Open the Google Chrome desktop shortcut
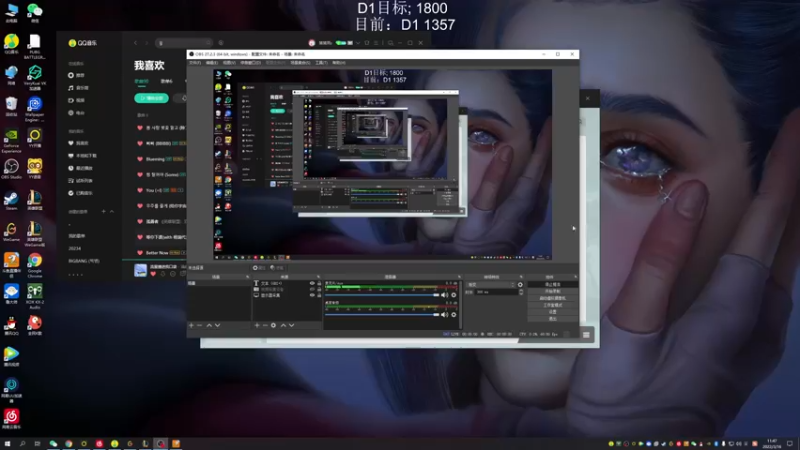Image resolution: width=800 pixels, height=450 pixels. point(34,265)
